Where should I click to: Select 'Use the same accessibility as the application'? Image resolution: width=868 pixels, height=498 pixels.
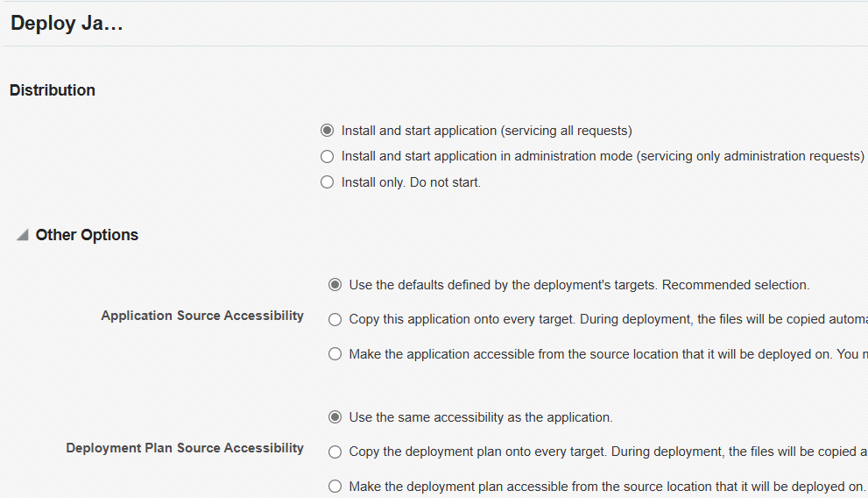coord(335,417)
